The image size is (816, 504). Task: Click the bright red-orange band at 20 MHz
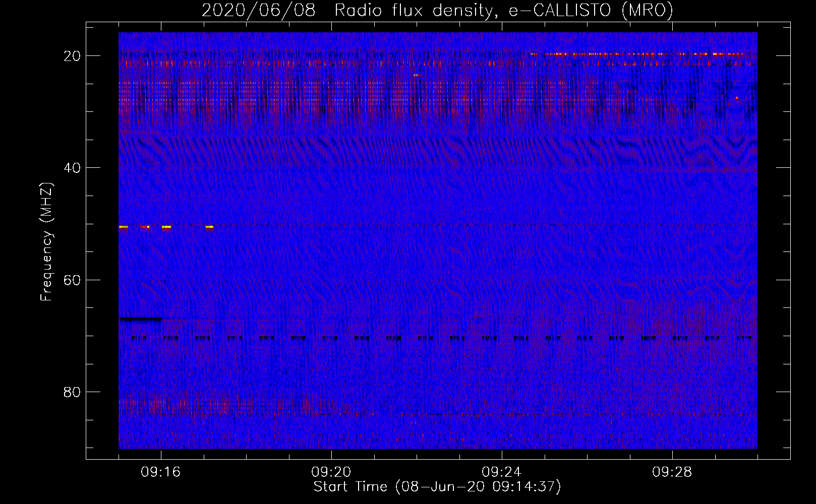click(636, 53)
